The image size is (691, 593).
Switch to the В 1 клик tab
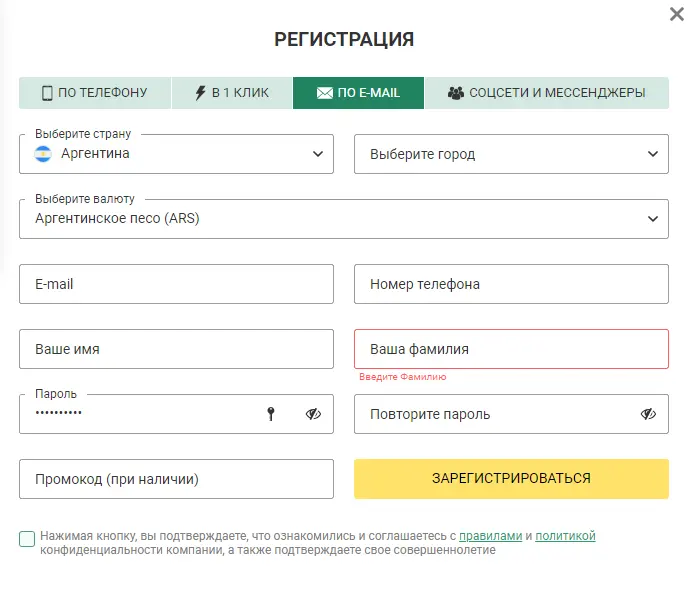pyautogui.click(x=232, y=93)
